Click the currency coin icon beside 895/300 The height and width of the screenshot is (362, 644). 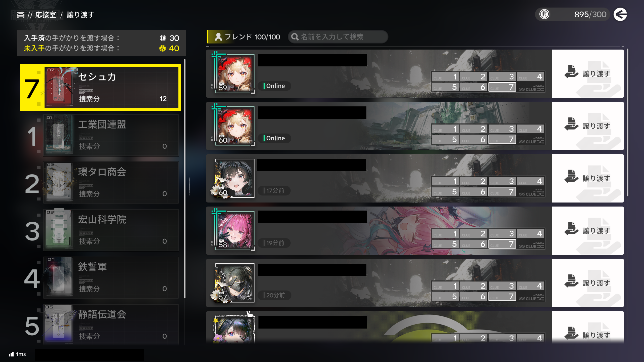544,14
